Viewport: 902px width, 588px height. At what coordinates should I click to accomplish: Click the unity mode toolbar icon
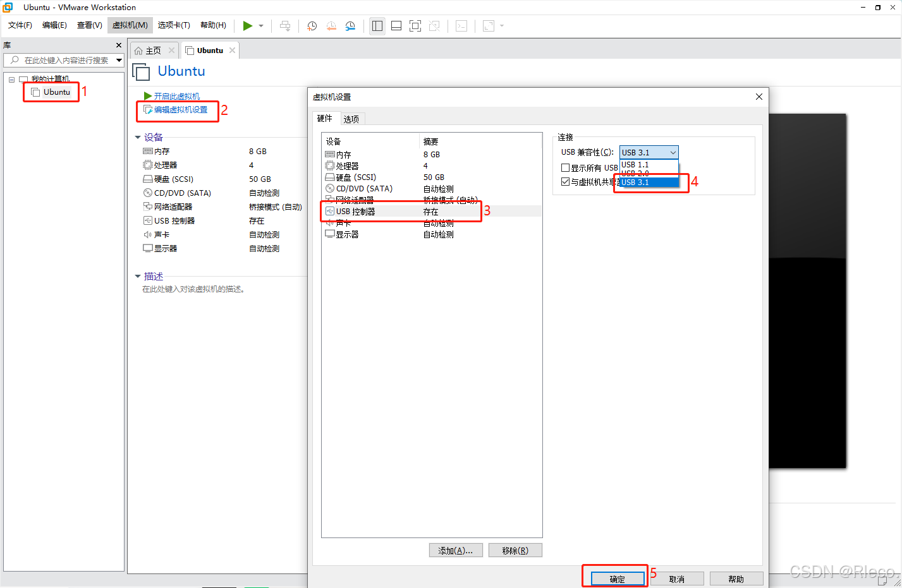tap(434, 26)
